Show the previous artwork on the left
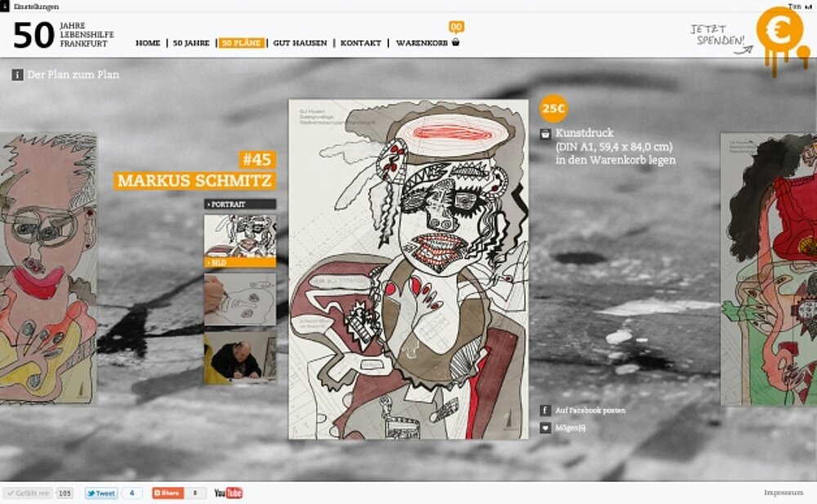The height and width of the screenshot is (504, 817). pyautogui.click(x=47, y=270)
